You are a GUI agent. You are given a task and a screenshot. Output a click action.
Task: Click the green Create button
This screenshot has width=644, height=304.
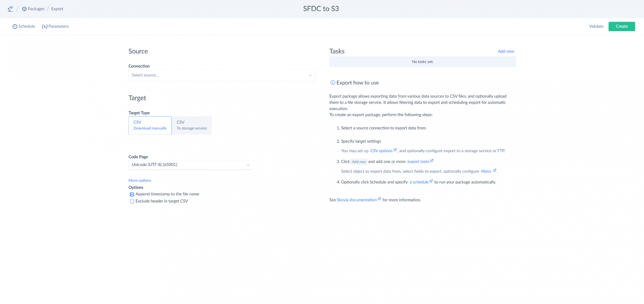coord(622,26)
